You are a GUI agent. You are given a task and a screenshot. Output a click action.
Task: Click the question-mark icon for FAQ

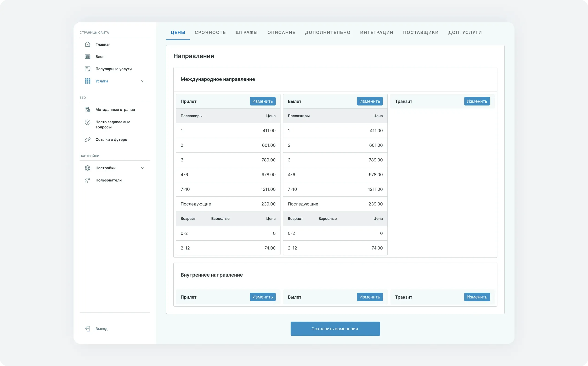point(88,122)
